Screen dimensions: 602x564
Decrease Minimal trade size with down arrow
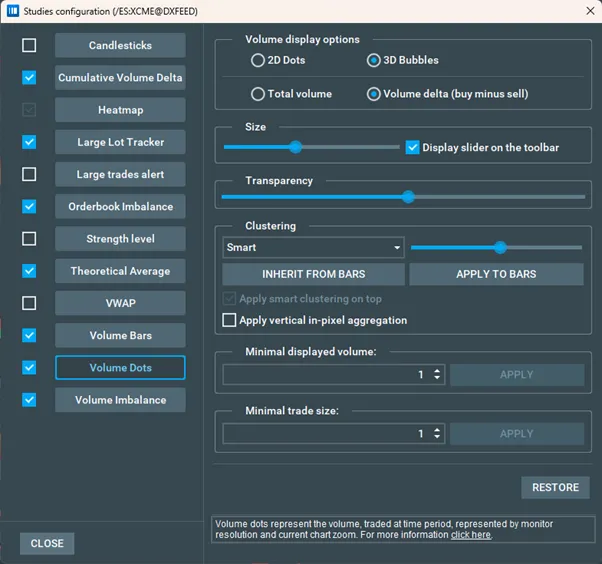point(437,438)
